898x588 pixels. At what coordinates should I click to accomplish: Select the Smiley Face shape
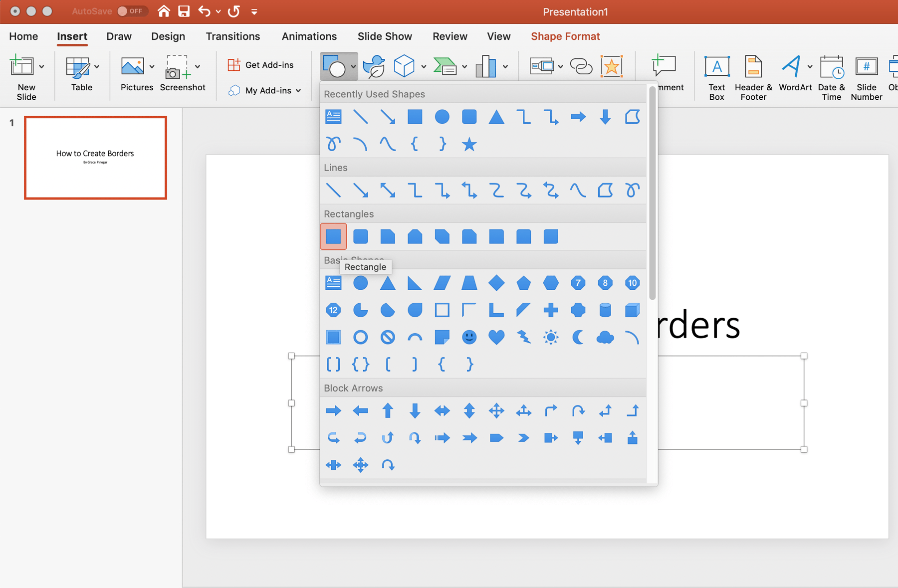point(469,337)
